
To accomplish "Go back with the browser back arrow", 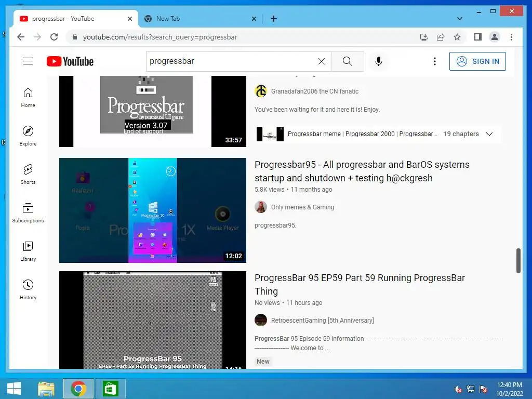I will tap(21, 37).
